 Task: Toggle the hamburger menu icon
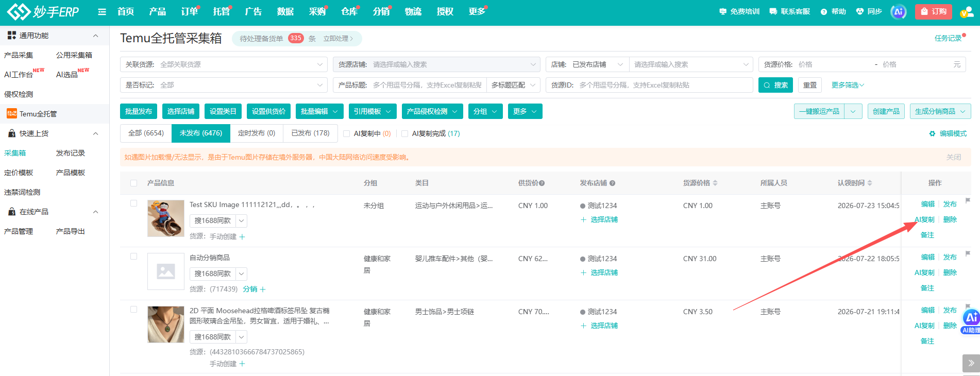(102, 12)
